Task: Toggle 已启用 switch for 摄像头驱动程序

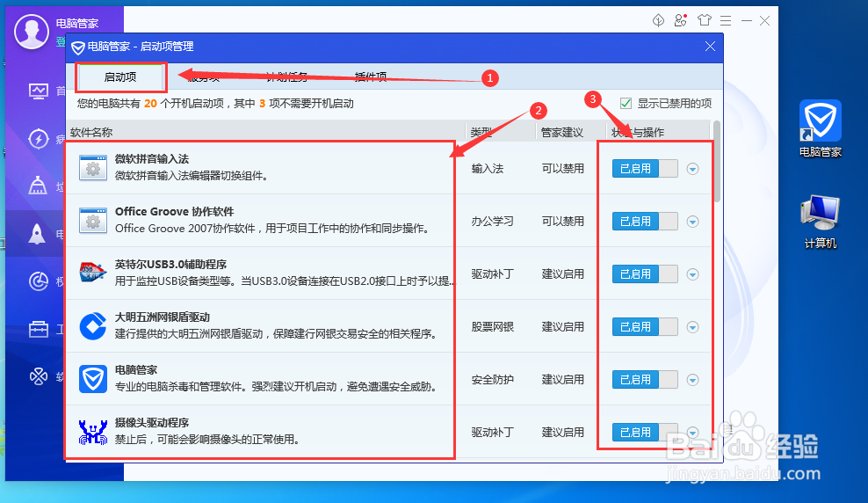Action: [x=645, y=432]
